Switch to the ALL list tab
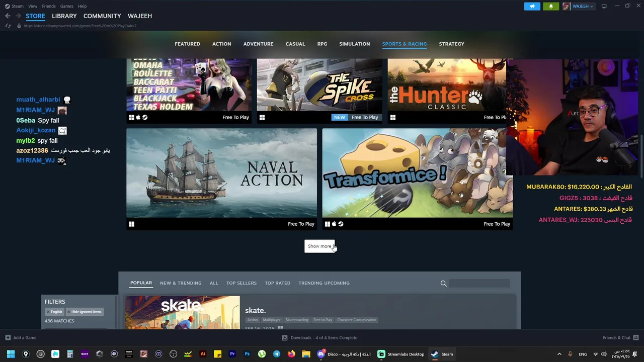644x362 pixels. point(214,283)
